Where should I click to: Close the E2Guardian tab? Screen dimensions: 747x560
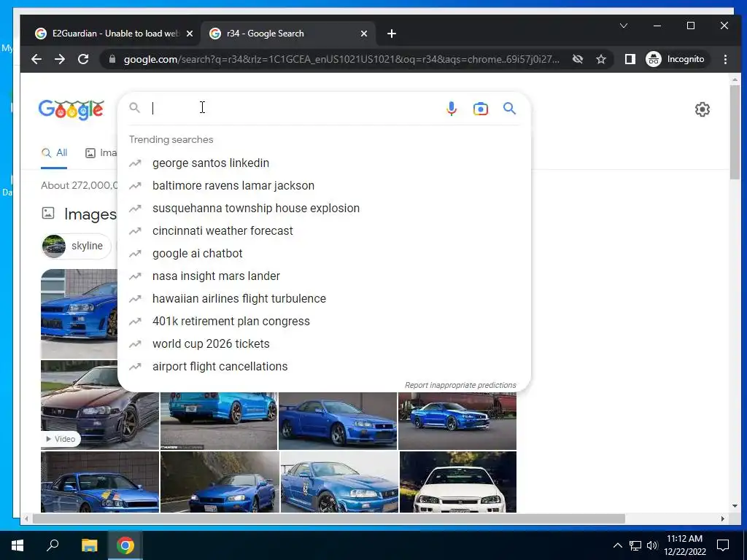click(x=189, y=34)
